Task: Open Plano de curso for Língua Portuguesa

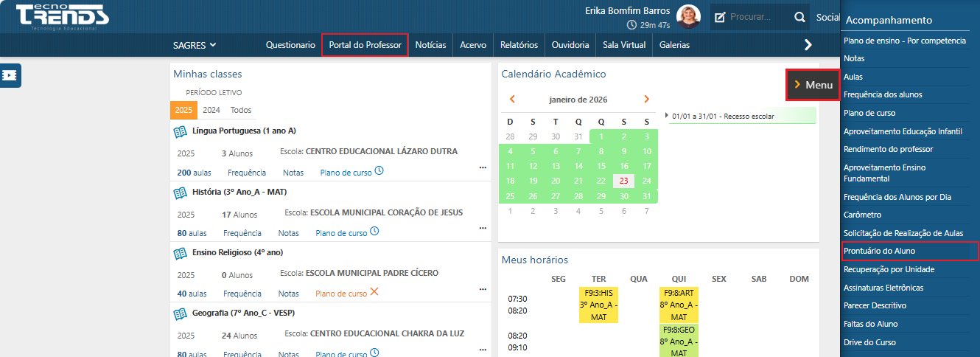Action: 346,173
